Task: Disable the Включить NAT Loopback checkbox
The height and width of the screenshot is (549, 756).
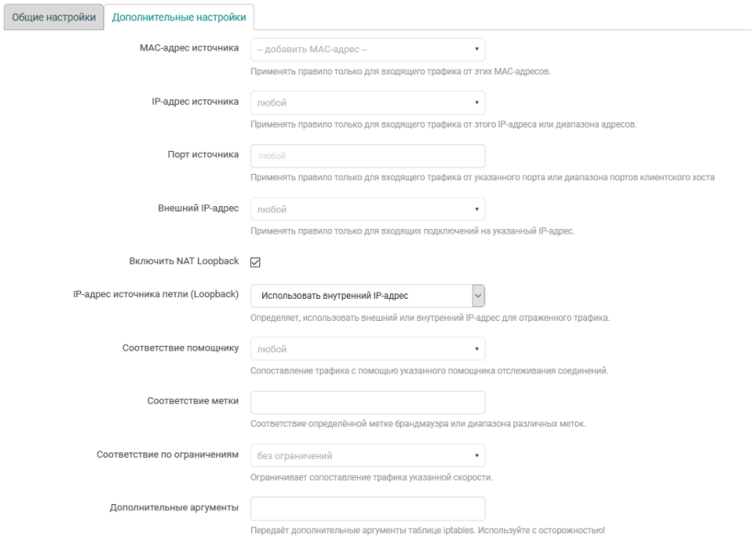Action: click(256, 262)
